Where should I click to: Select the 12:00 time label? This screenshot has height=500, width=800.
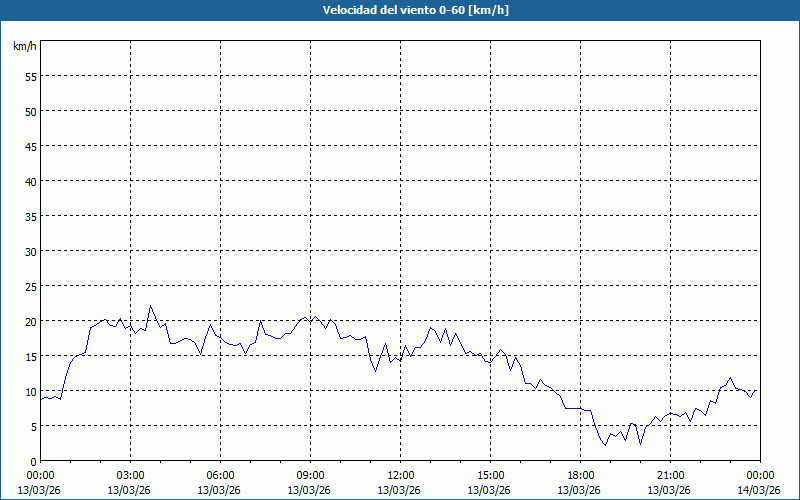tap(401, 475)
